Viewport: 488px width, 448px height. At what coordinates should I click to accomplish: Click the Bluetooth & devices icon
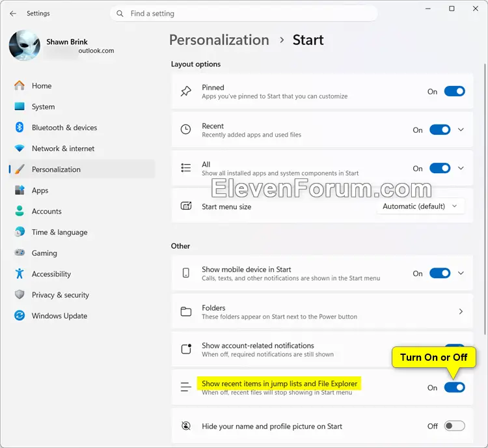tap(20, 128)
